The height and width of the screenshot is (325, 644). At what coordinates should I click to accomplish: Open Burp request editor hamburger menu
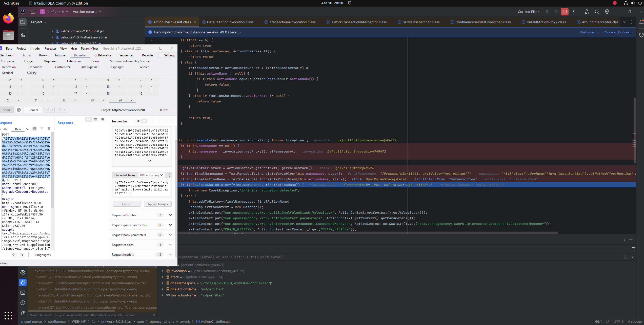pyautogui.click(x=49, y=128)
